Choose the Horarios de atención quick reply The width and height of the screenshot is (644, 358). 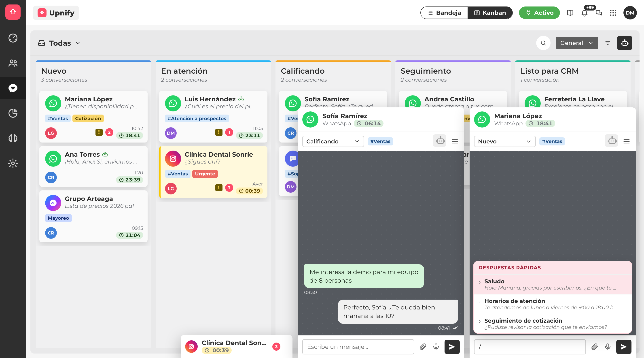tap(553, 304)
